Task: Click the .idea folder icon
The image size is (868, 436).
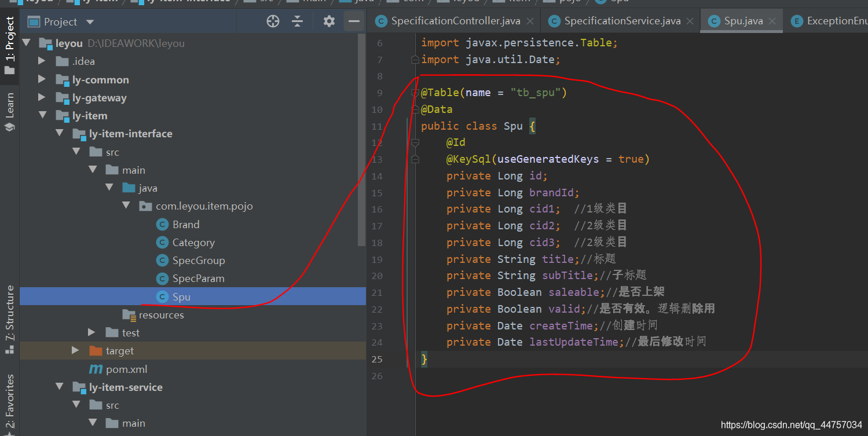Action: 63,61
